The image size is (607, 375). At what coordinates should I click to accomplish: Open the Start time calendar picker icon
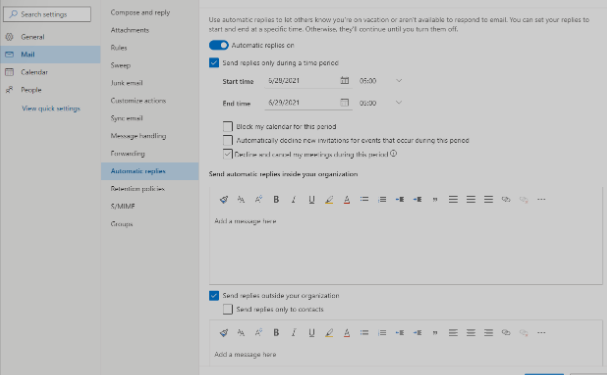pyautogui.click(x=345, y=80)
